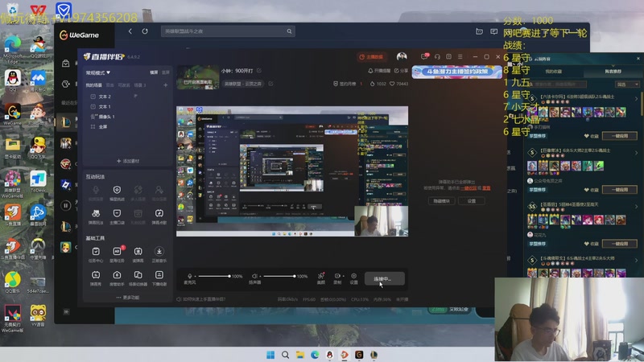Open the music download tool icon
The width and height of the screenshot is (644, 362).
point(159,251)
